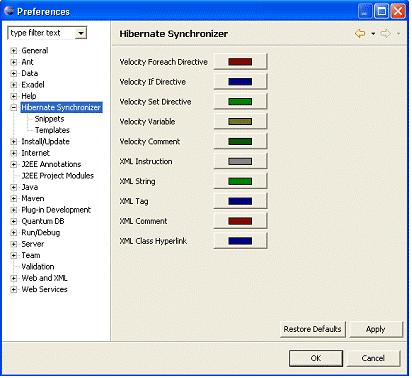Change the Velocity Foreach Directive color
412x378 pixels.
pos(240,62)
